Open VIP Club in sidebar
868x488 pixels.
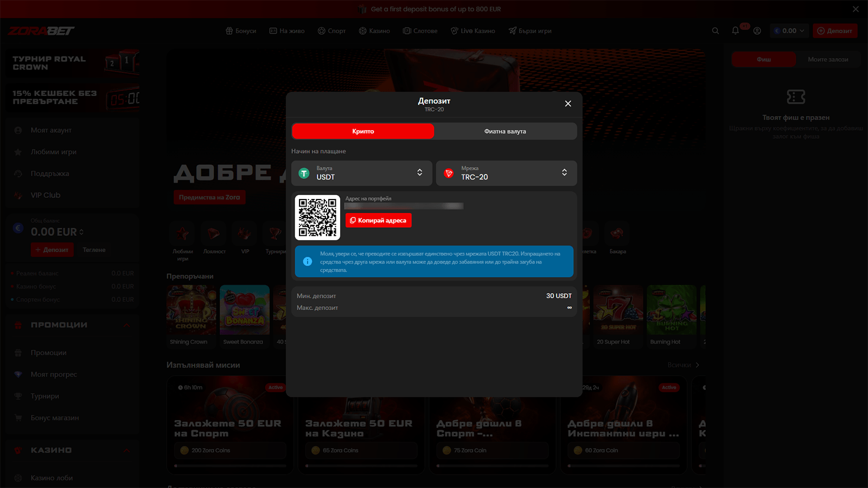point(73,195)
